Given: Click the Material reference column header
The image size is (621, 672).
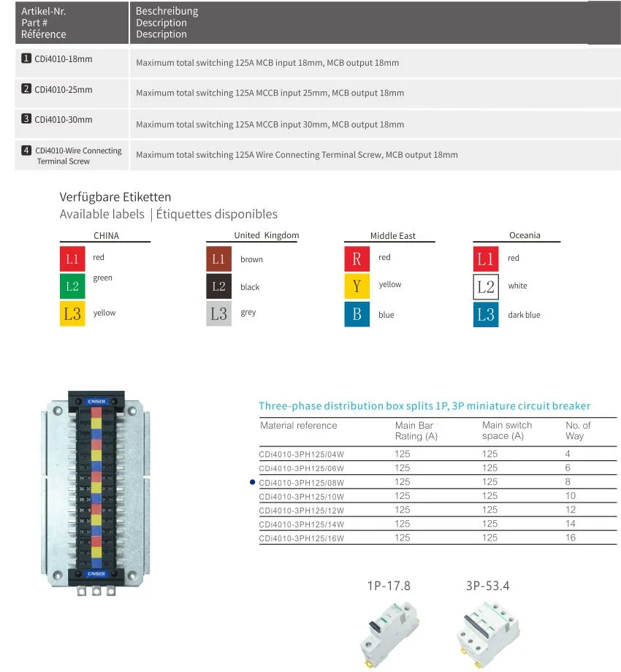Looking at the screenshot, I should coord(299,426).
